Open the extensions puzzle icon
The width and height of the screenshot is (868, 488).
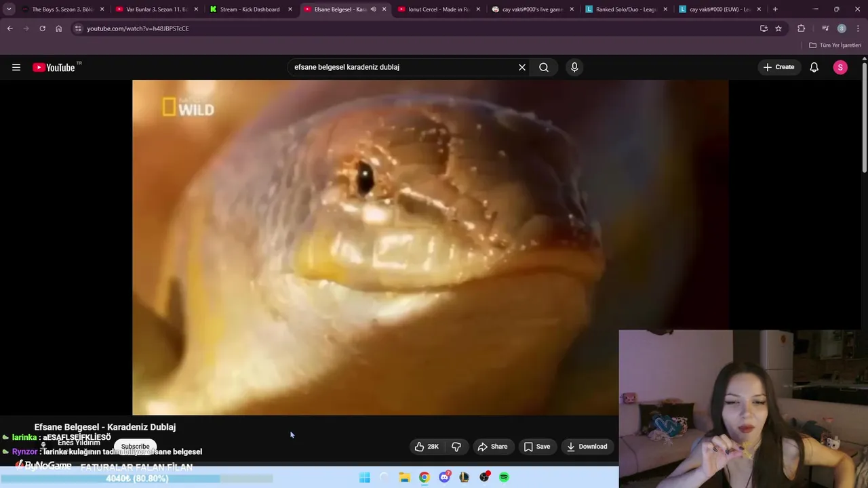click(802, 28)
